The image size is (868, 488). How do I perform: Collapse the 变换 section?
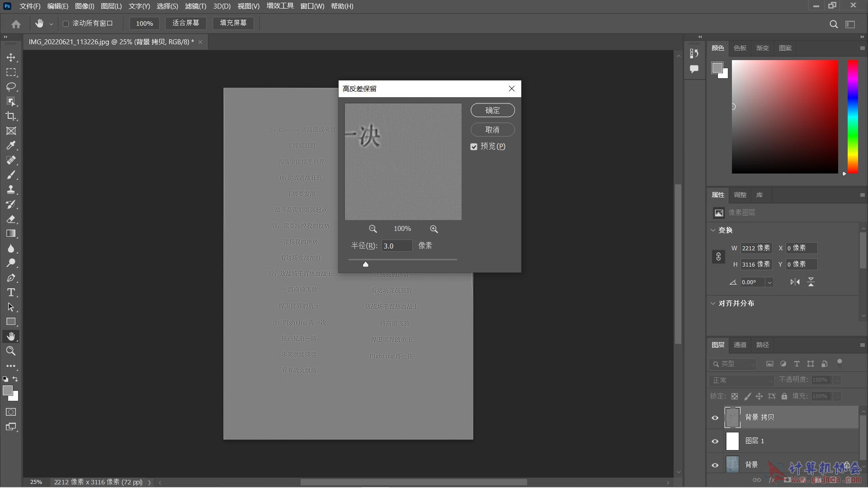click(x=713, y=230)
